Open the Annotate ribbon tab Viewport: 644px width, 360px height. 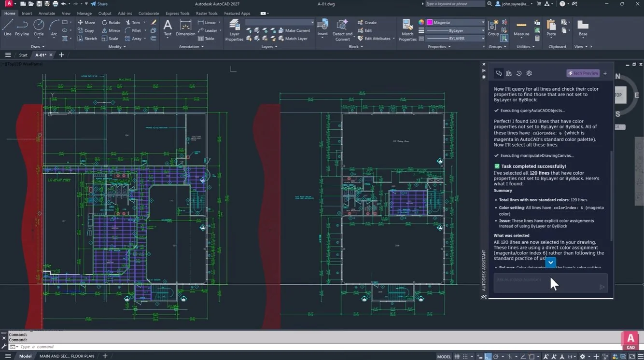(x=47, y=14)
